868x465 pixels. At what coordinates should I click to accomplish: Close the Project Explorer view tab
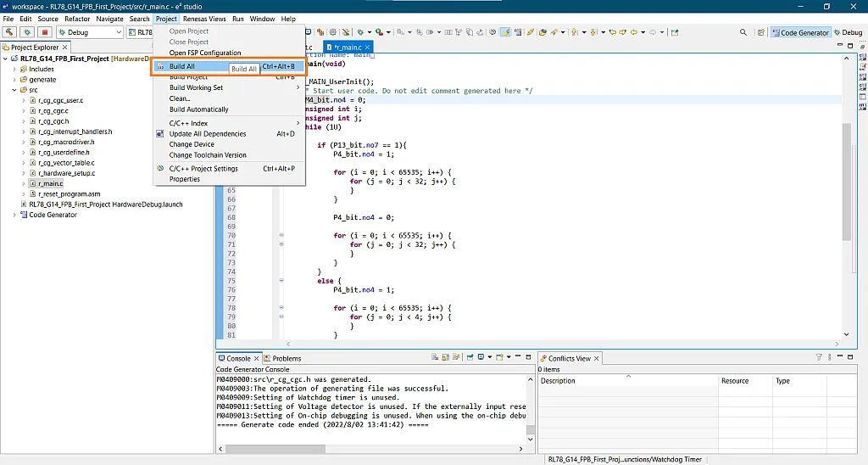[x=64, y=48]
